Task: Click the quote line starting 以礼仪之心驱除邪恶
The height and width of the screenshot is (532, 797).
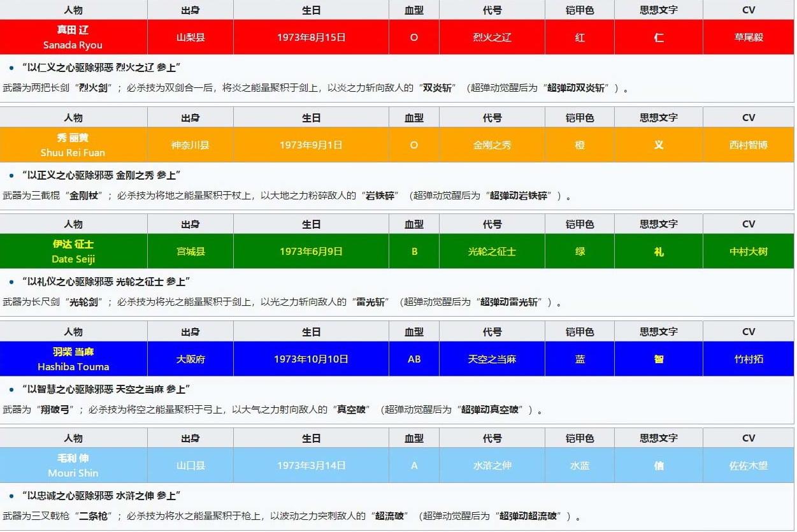Action: tap(106, 282)
